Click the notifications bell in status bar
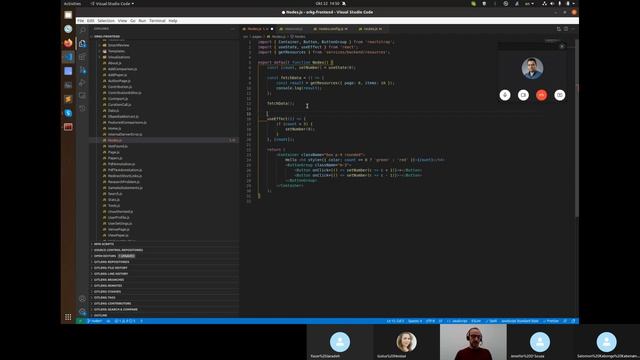Image resolution: width=640 pixels, height=360 pixels. pos(573,321)
